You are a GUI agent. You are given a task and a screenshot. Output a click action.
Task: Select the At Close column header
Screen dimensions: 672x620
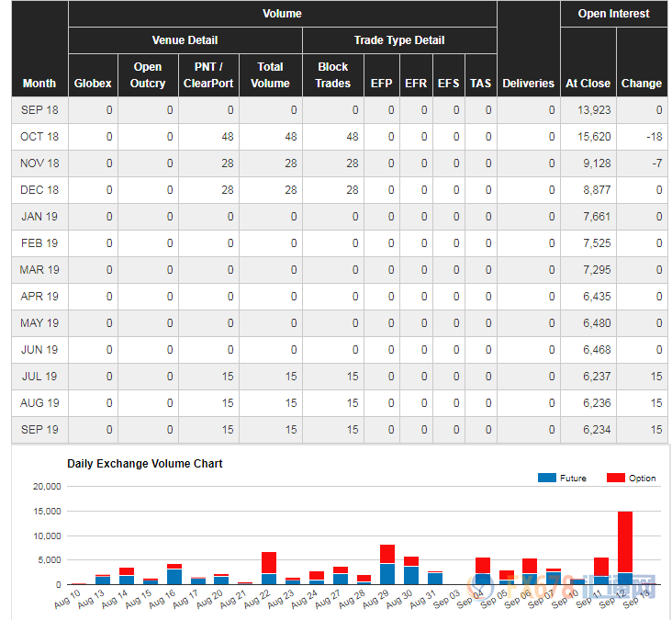click(588, 84)
